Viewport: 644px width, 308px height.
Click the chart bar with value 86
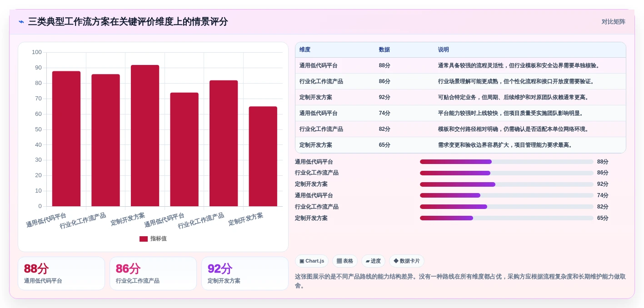coord(105,140)
